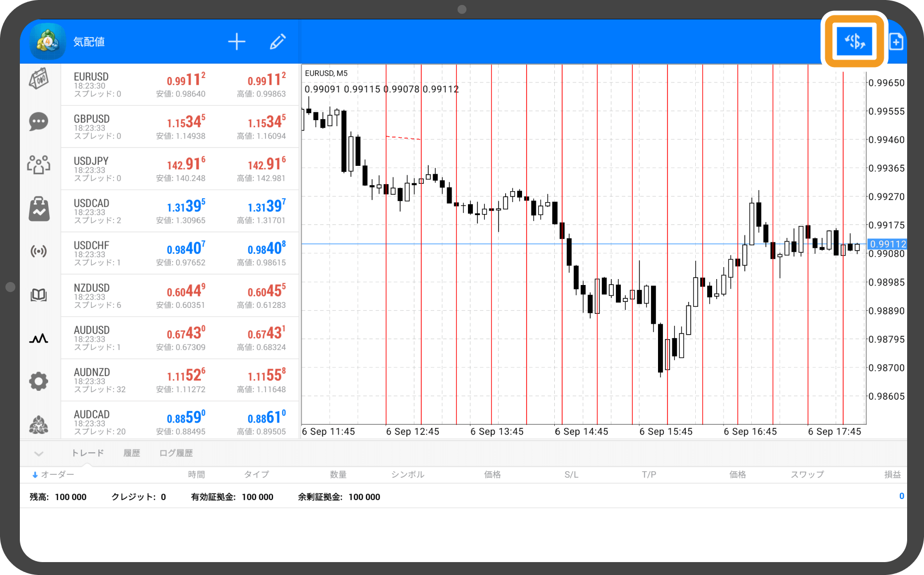
Task: Open the settings gear icon
Action: [x=39, y=381]
